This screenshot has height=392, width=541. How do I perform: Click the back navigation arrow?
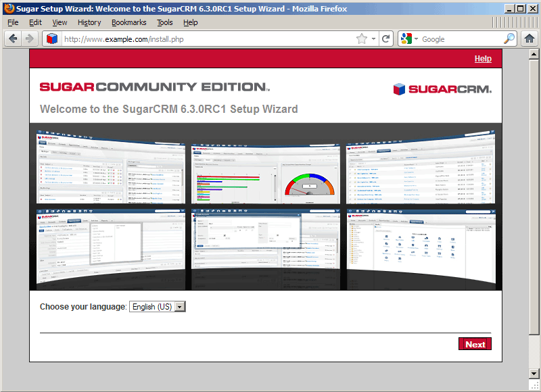tap(14, 39)
